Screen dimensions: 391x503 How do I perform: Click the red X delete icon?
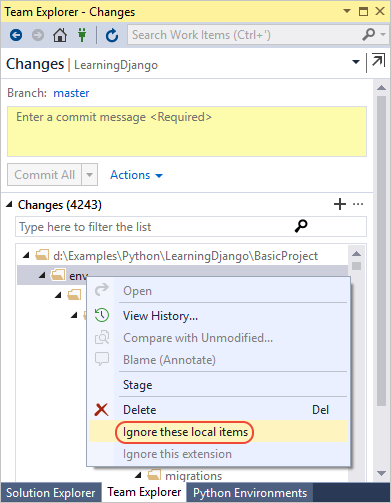tap(101, 410)
